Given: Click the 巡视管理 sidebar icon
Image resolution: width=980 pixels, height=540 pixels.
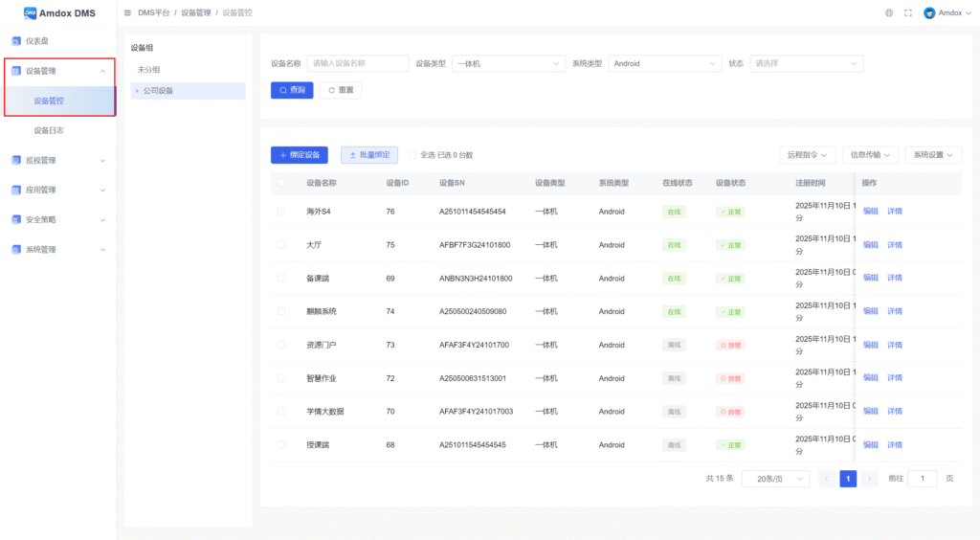Looking at the screenshot, I should (15, 160).
